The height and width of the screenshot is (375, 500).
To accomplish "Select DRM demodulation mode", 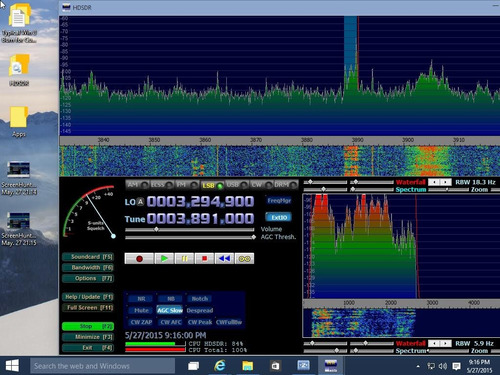I will 286,185.
